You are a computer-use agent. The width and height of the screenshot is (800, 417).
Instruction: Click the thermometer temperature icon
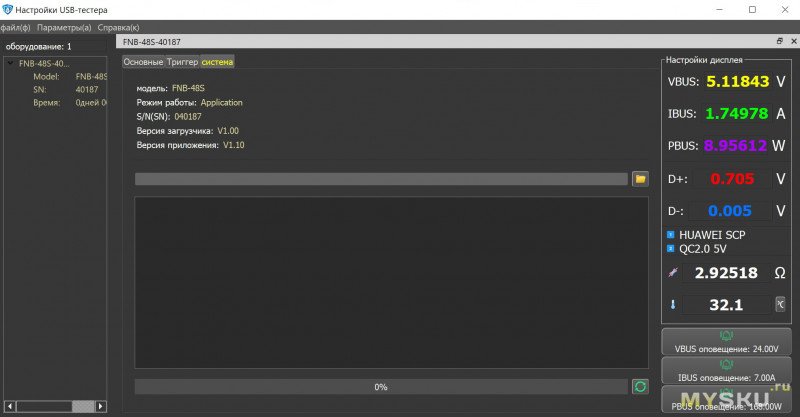(672, 304)
